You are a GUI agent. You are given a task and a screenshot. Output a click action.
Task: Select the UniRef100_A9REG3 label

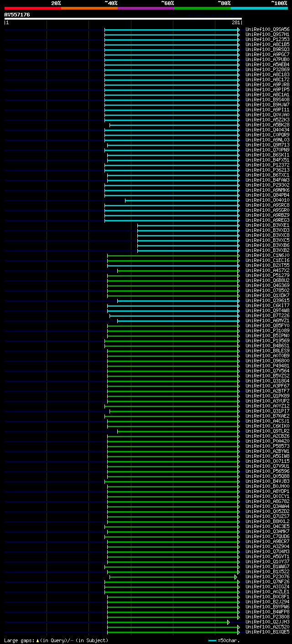tap(267, 220)
